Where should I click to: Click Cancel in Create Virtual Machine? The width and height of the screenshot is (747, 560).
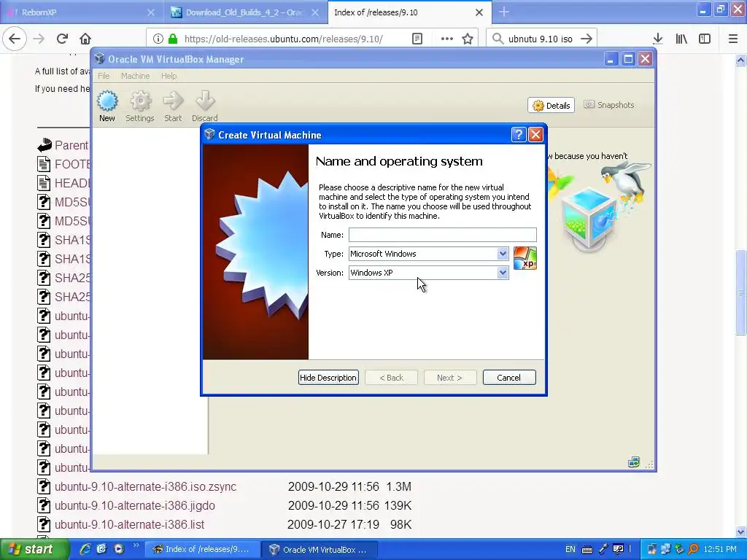[508, 378]
